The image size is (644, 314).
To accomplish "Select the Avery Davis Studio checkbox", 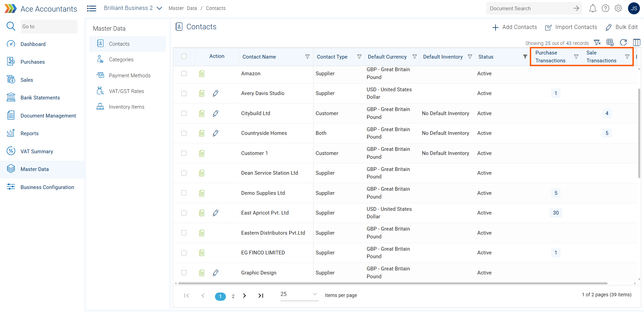I will (x=184, y=93).
